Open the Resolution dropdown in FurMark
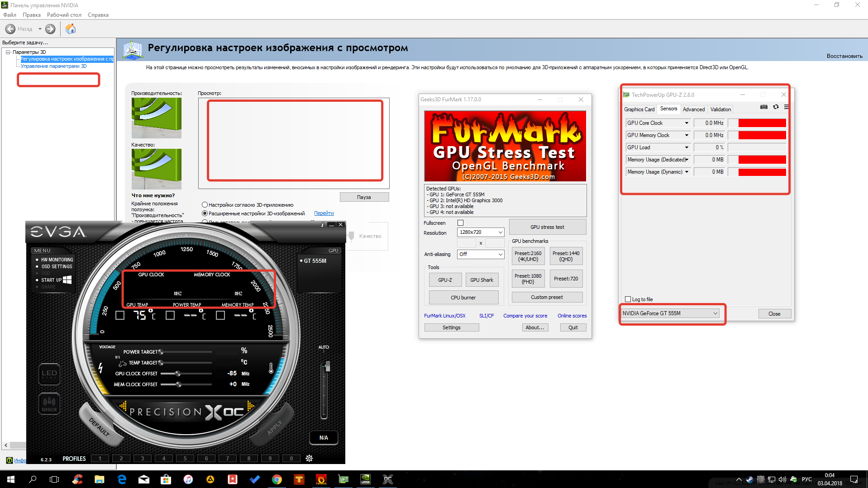 481,232
